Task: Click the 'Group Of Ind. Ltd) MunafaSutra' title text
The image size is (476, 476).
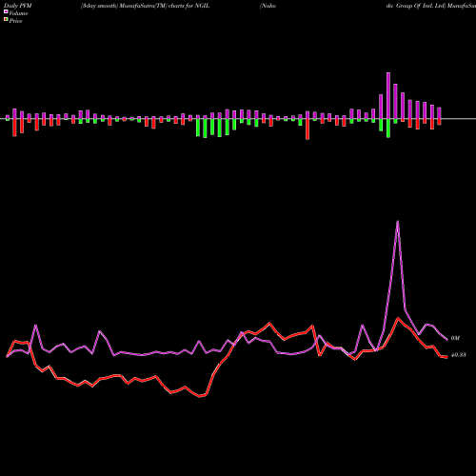Action: pos(435,6)
